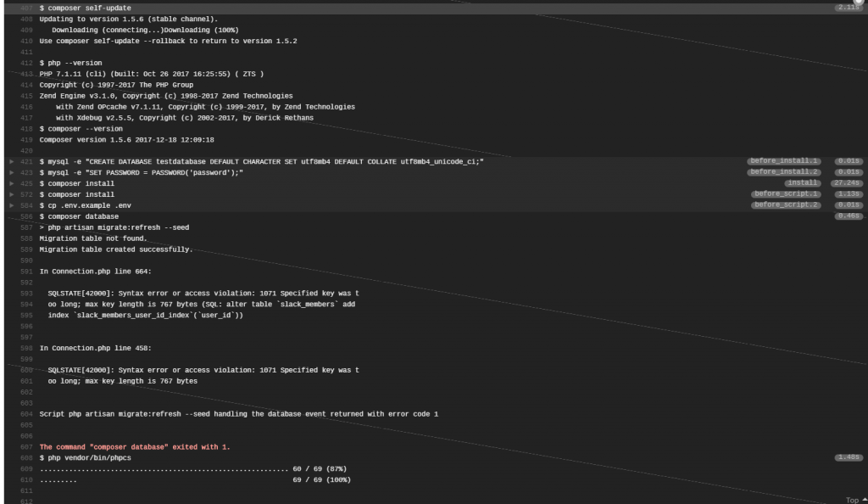Select line number 419
This screenshot has width=868, height=504.
(26, 140)
